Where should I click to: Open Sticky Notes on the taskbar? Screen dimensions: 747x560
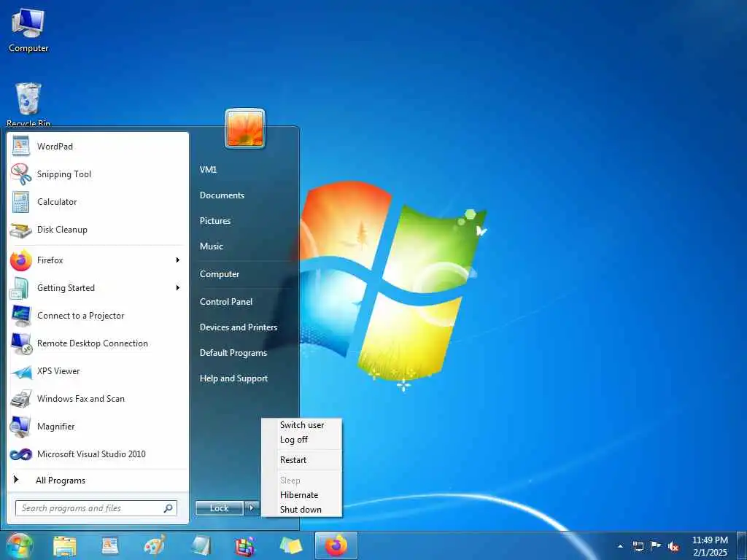point(290,546)
